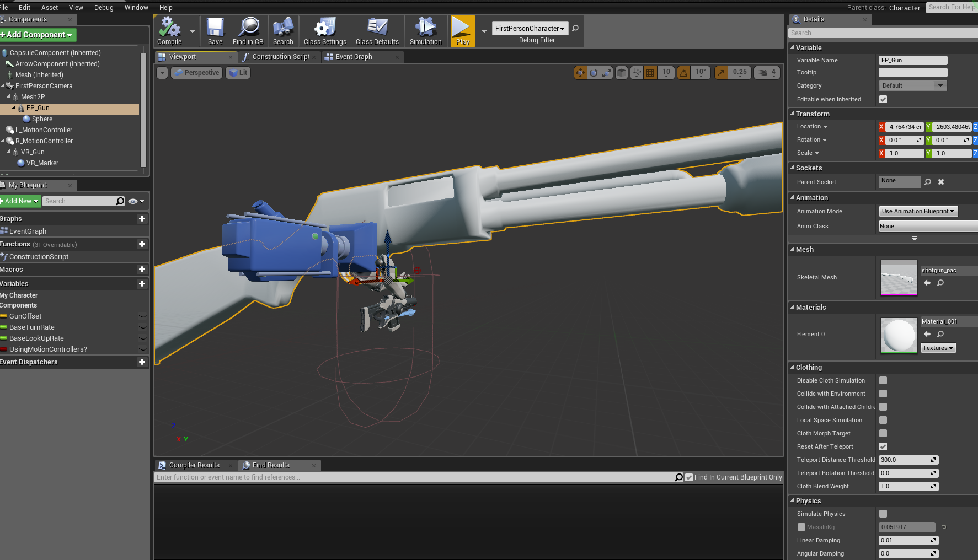The height and width of the screenshot is (560, 978).
Task: Enable Collide with Environment checkbox
Action: [x=883, y=394]
